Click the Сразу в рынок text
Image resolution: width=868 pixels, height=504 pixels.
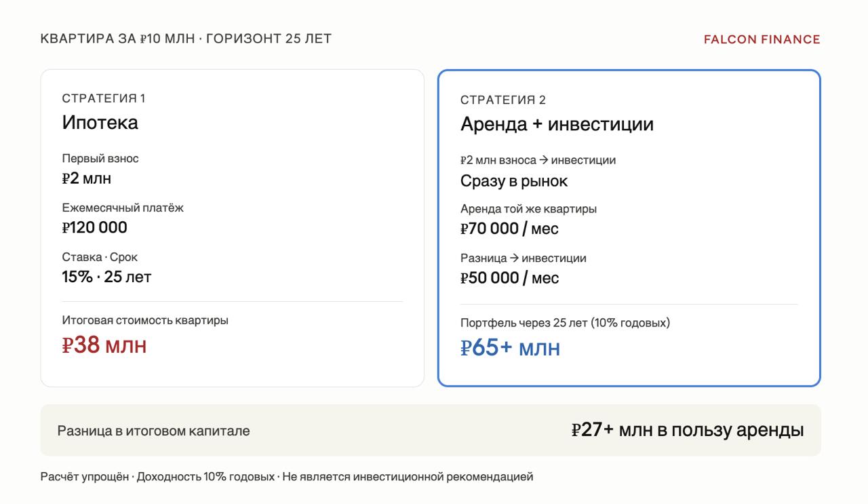[514, 181]
